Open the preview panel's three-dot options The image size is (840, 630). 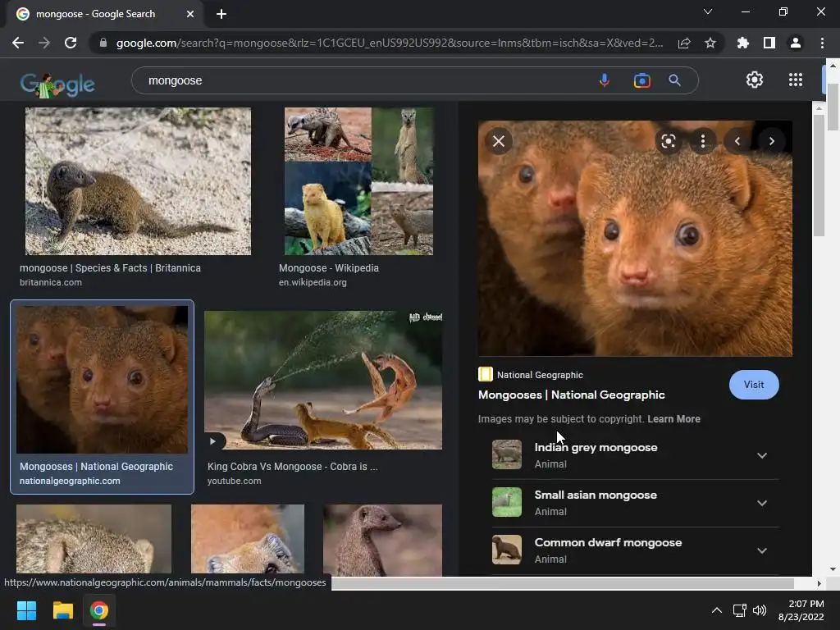[x=703, y=141]
